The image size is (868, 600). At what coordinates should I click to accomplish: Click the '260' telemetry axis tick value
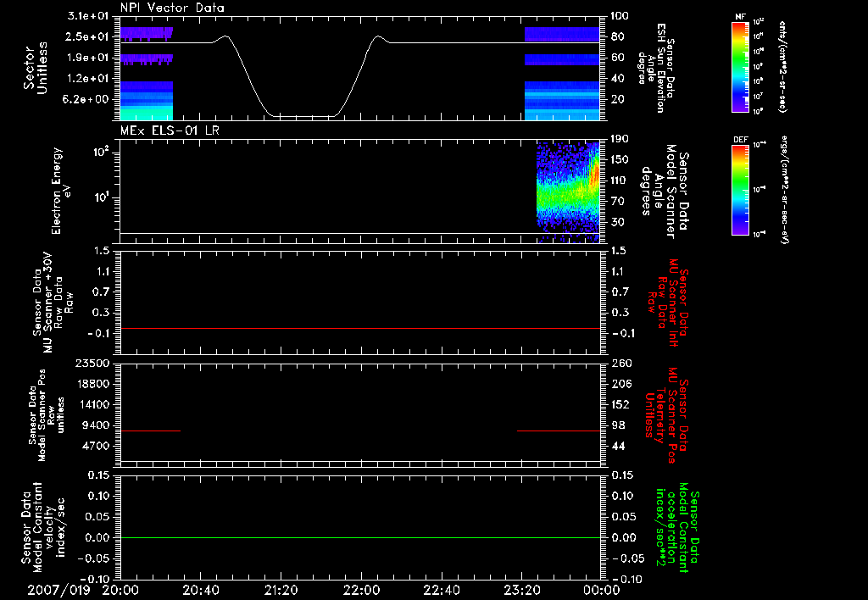(x=620, y=363)
